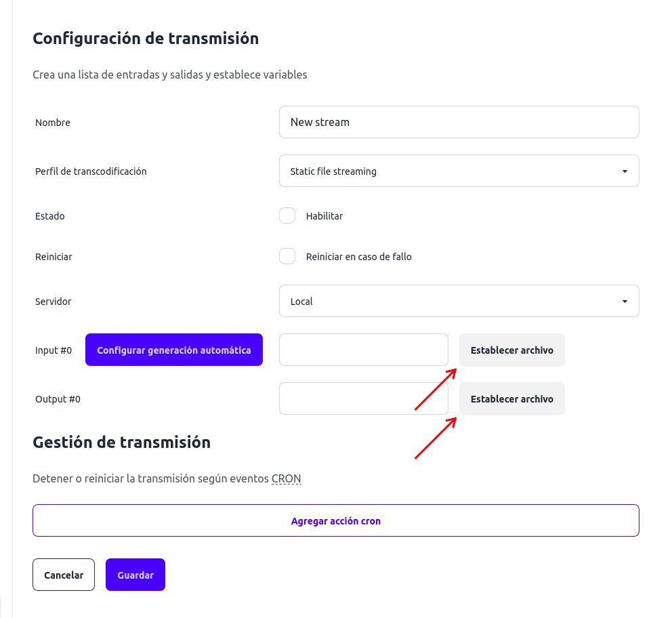Image resolution: width=672 pixels, height=618 pixels.
Task: Click Agregar acción cron
Action: point(335,520)
